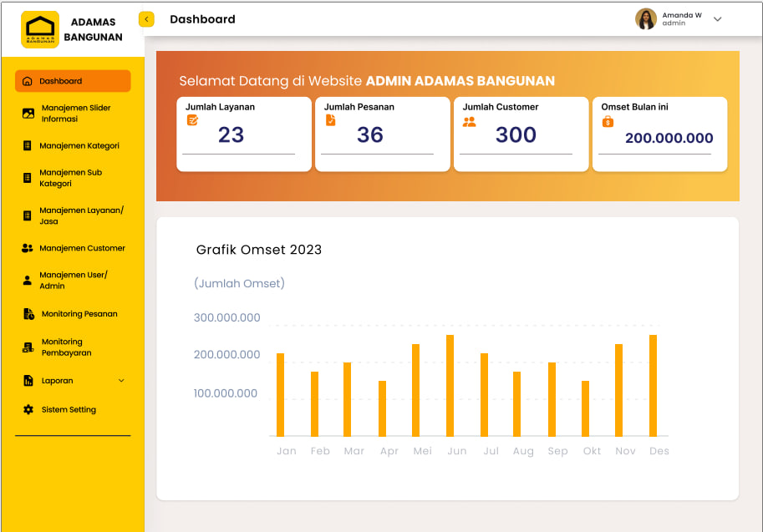Expand the Laporan submenu chevron
This screenshot has height=532, width=763.
point(121,381)
